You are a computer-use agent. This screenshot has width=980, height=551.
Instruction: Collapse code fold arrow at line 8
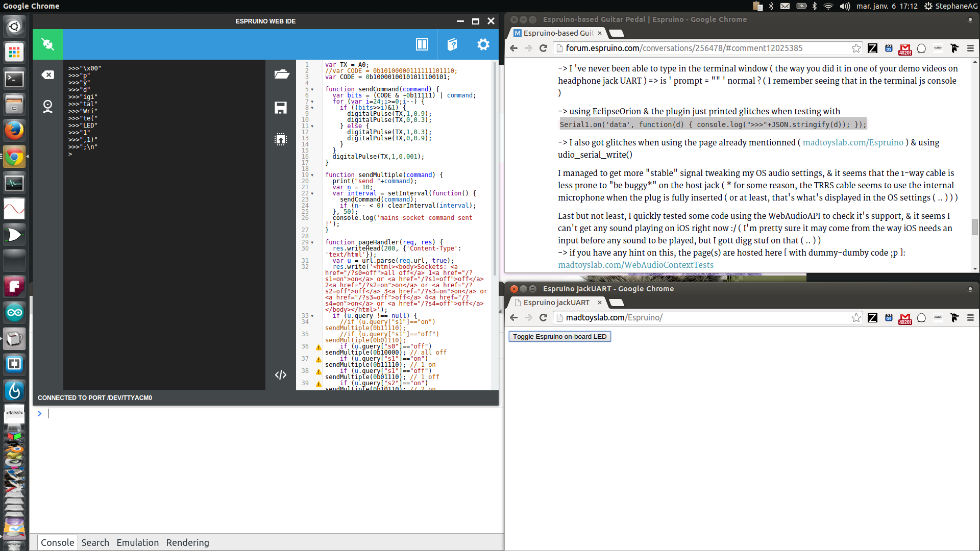click(x=312, y=108)
